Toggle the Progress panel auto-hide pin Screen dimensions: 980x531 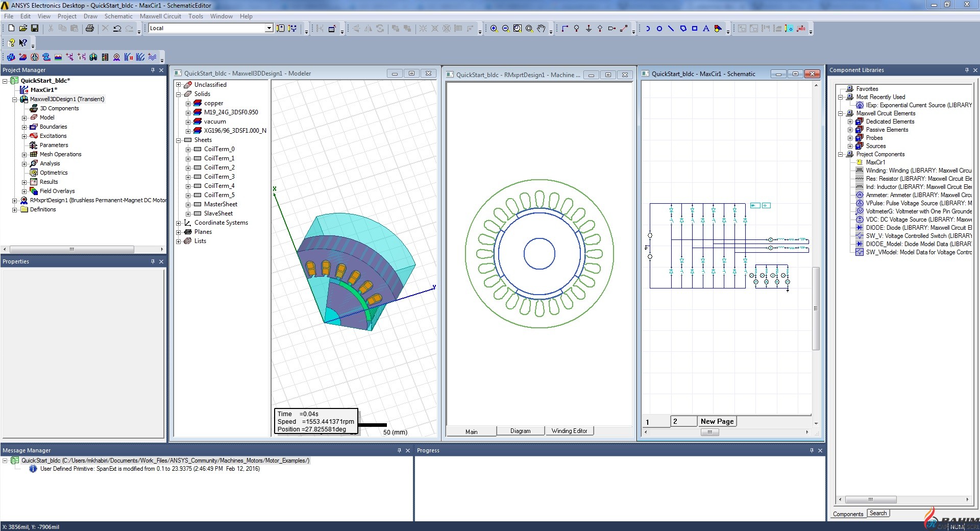tap(812, 450)
